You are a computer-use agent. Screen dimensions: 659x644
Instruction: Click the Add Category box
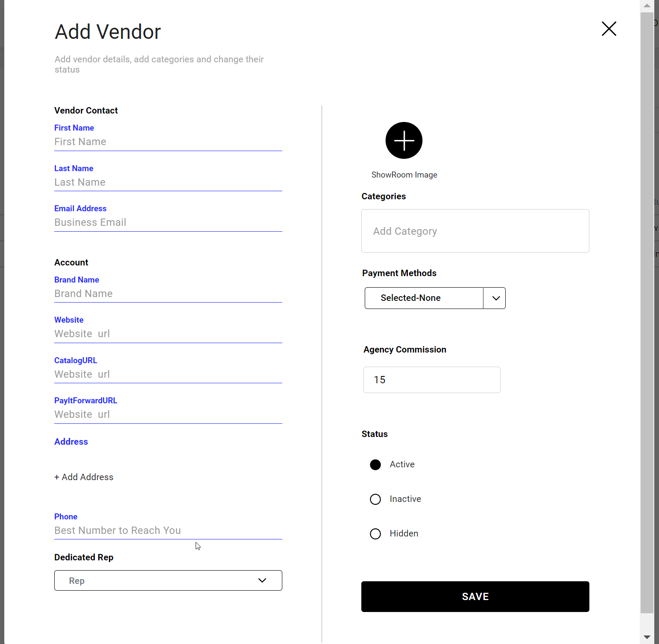(x=475, y=231)
